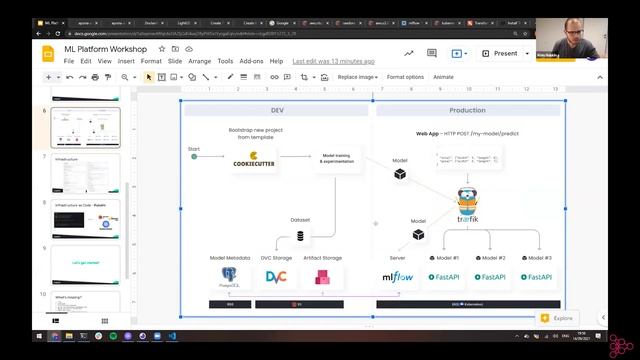
Task: Insert a link
Action: point(274,77)
